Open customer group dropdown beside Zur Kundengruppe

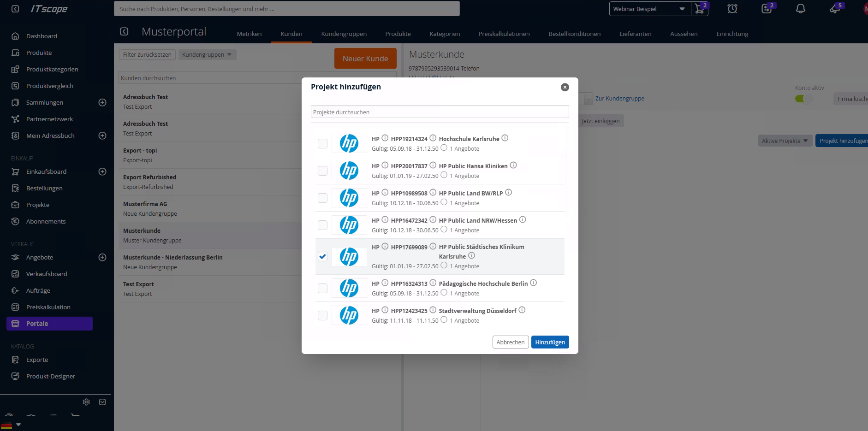coord(589,99)
